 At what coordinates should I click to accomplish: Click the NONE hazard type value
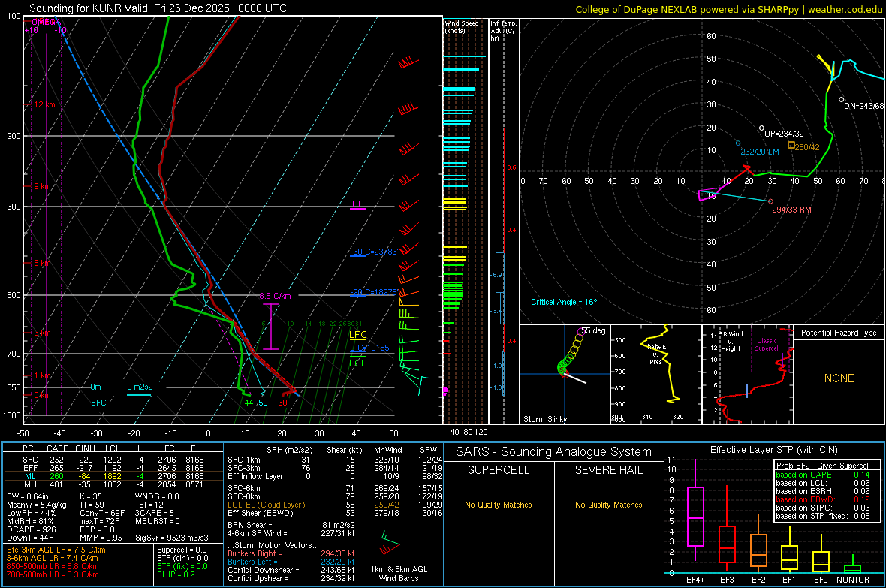pyautogui.click(x=839, y=378)
